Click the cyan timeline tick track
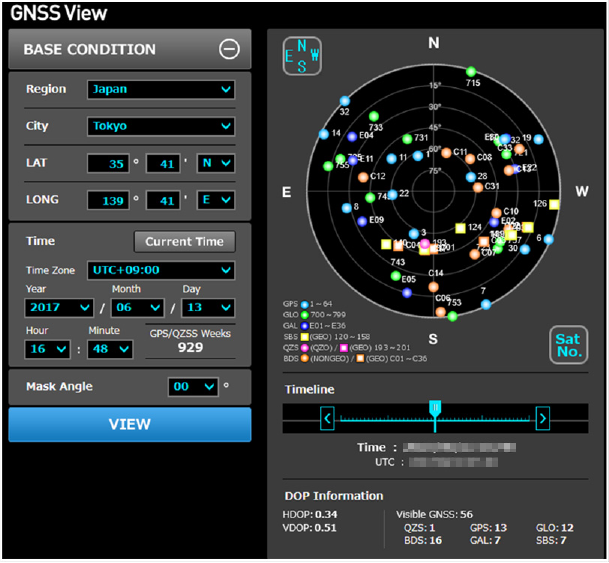Viewport: 609px width, 563px height. click(435, 419)
